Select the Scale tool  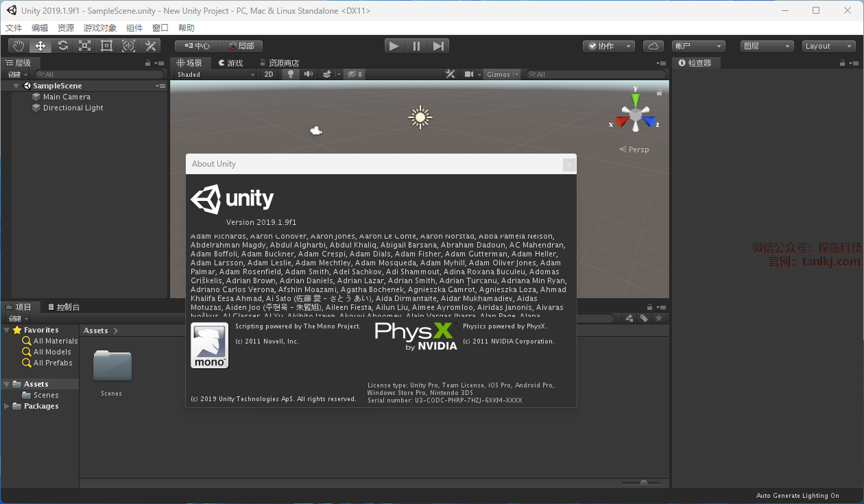pyautogui.click(x=84, y=46)
